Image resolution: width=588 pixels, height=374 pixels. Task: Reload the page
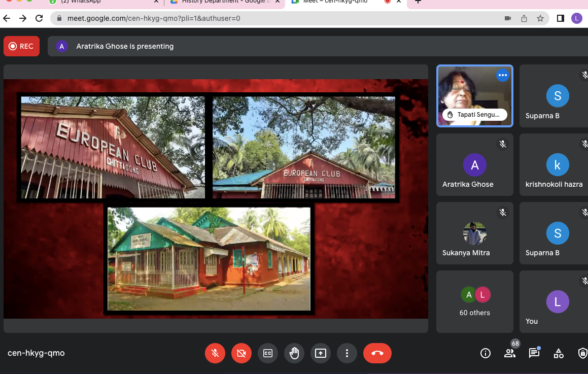[x=39, y=18]
